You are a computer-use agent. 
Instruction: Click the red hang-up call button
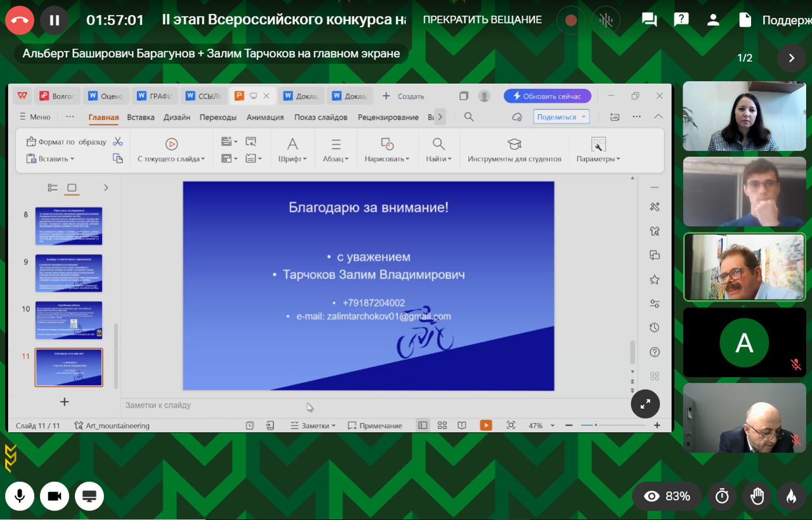[19, 20]
